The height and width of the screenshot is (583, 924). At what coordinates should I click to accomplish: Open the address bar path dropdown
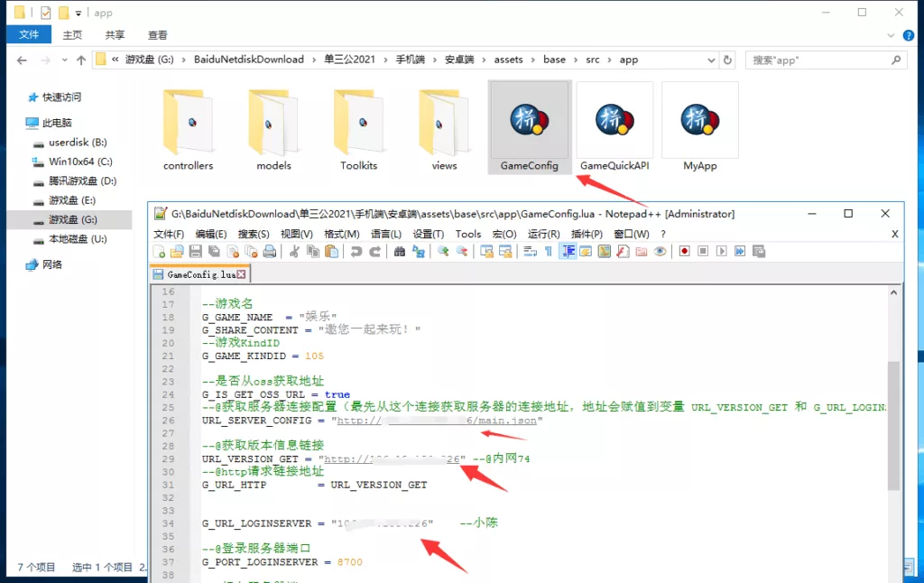712,59
